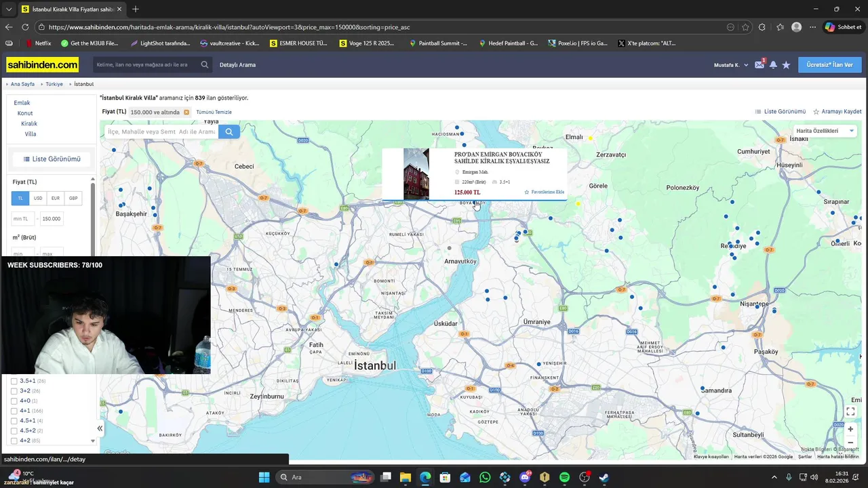Open the Mustafa K. account dropdown
The image size is (868, 488).
pos(731,65)
